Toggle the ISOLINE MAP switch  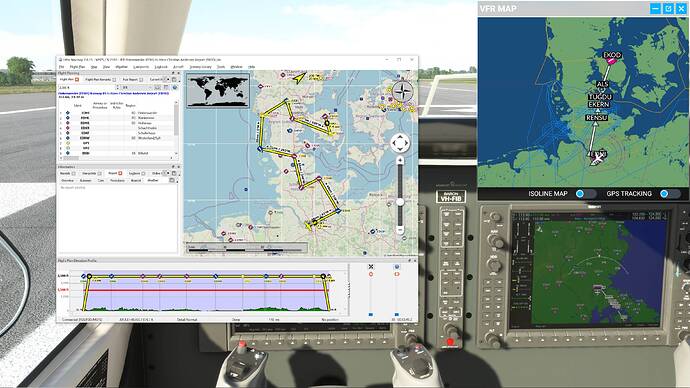[x=585, y=194]
